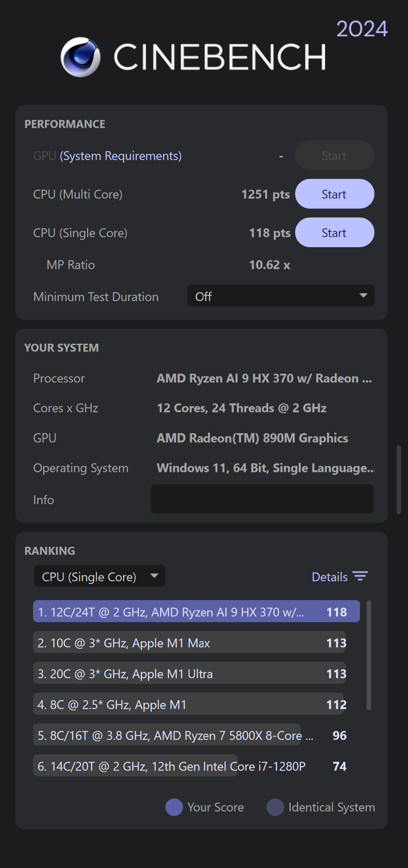
Task: Click the main window vertical scrollbar
Action: tap(399, 479)
